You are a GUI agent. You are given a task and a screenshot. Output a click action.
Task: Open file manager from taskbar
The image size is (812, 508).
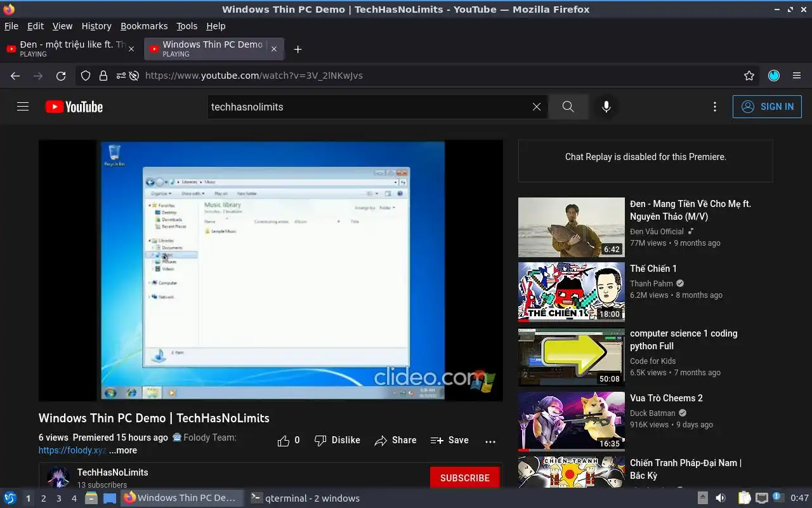[91, 498]
